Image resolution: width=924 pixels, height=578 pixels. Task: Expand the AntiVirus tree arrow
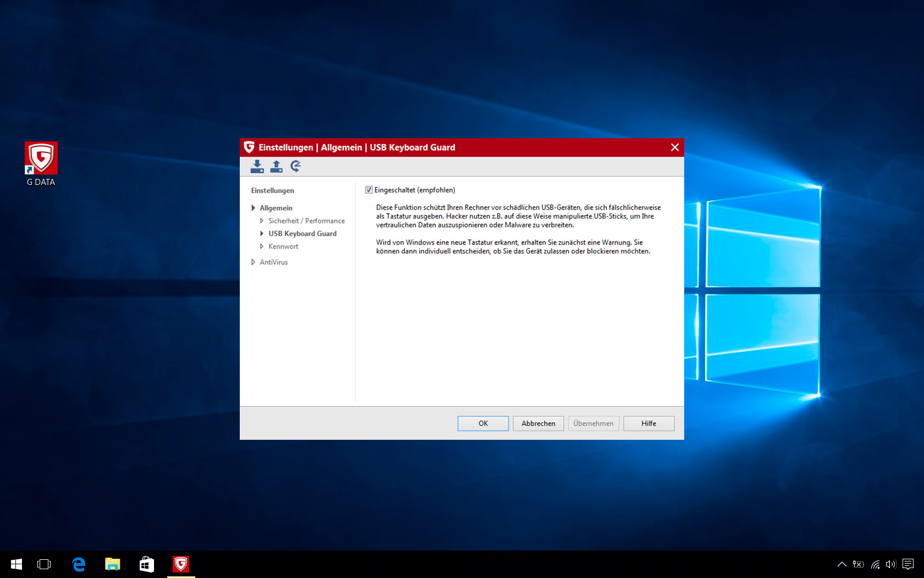point(253,262)
